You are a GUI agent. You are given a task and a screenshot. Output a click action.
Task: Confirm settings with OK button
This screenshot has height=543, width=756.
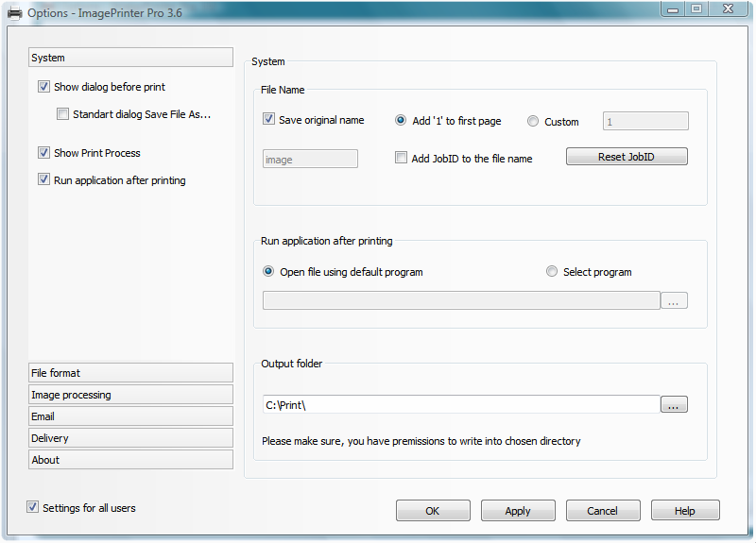(433, 511)
